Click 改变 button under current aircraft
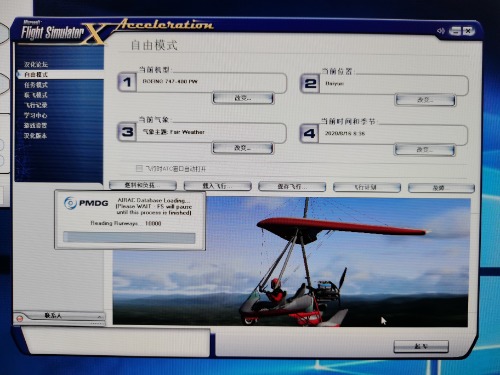The image size is (500, 375). pyautogui.click(x=243, y=98)
